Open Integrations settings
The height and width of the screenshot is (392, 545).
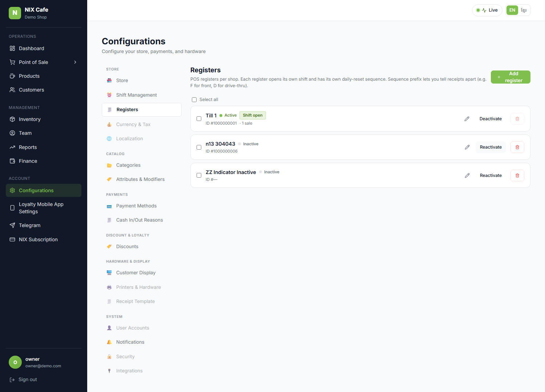tap(142, 371)
